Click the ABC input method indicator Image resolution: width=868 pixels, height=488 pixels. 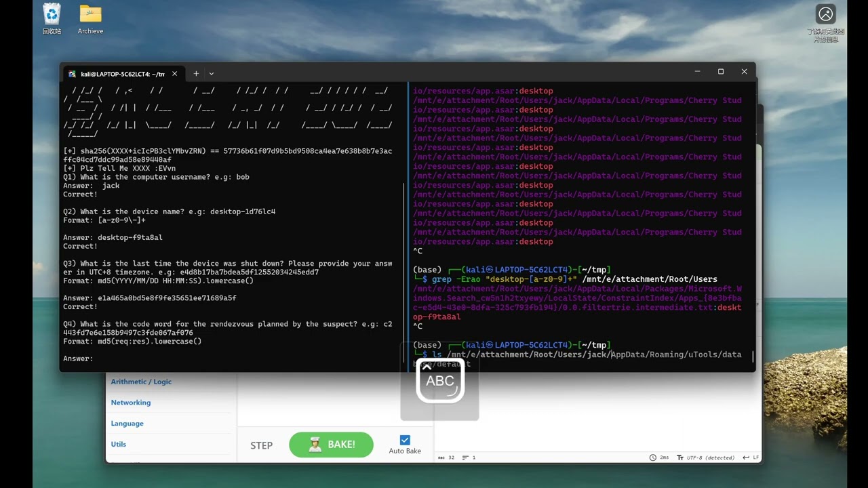point(440,381)
